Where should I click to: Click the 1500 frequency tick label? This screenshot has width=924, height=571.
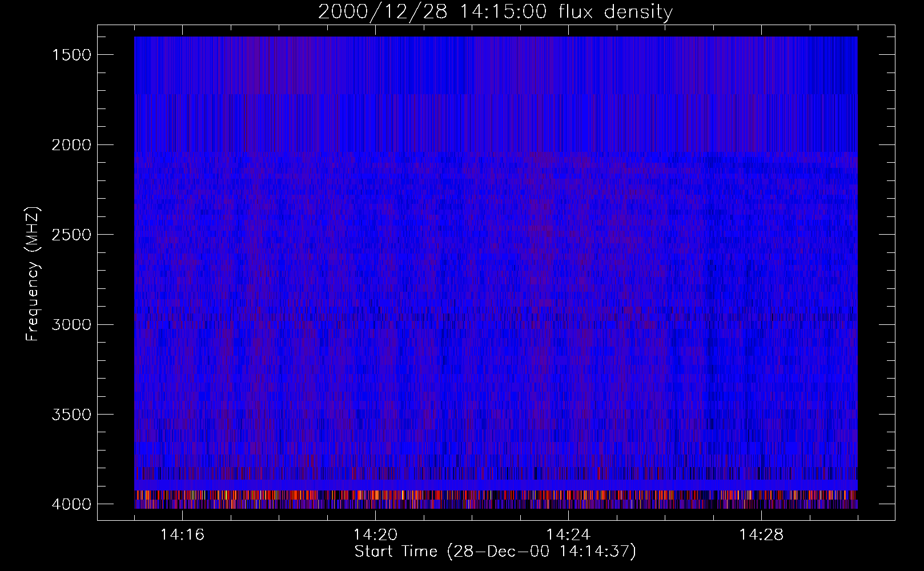[x=71, y=55]
